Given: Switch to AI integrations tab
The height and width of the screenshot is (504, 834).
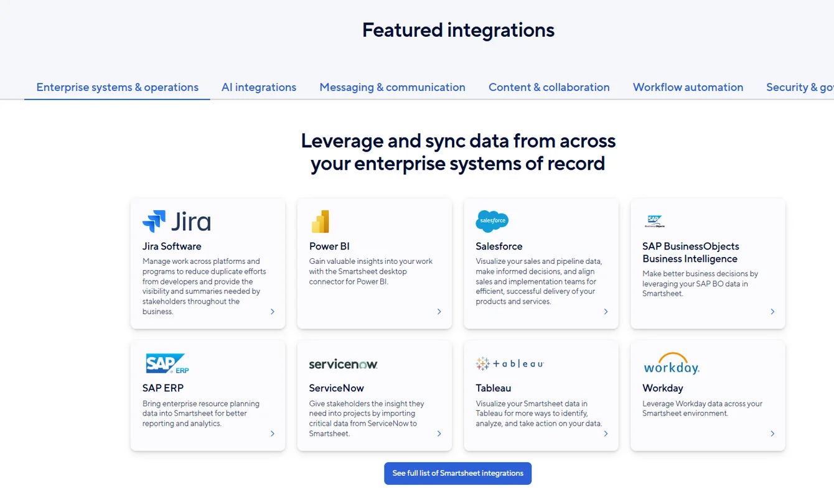Looking at the screenshot, I should [x=259, y=87].
